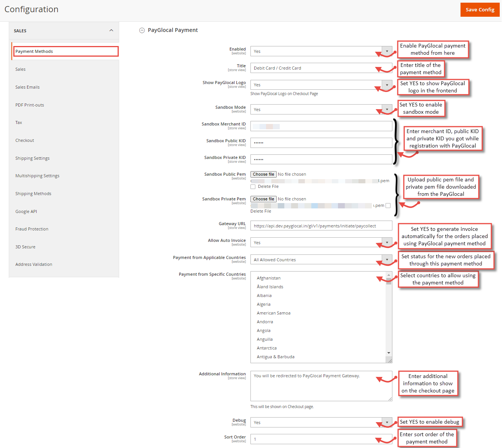Click Additional Information textarea resize handle
The height and width of the screenshot is (448, 502).
390,399
